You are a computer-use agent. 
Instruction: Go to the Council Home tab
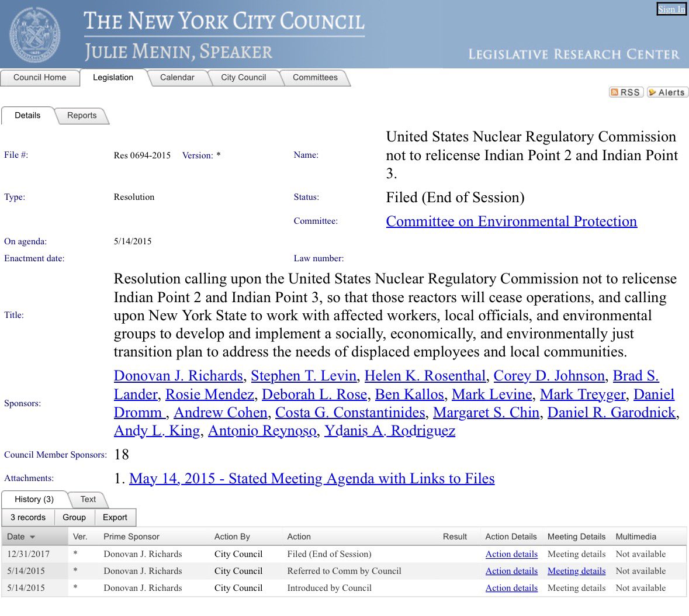click(40, 77)
